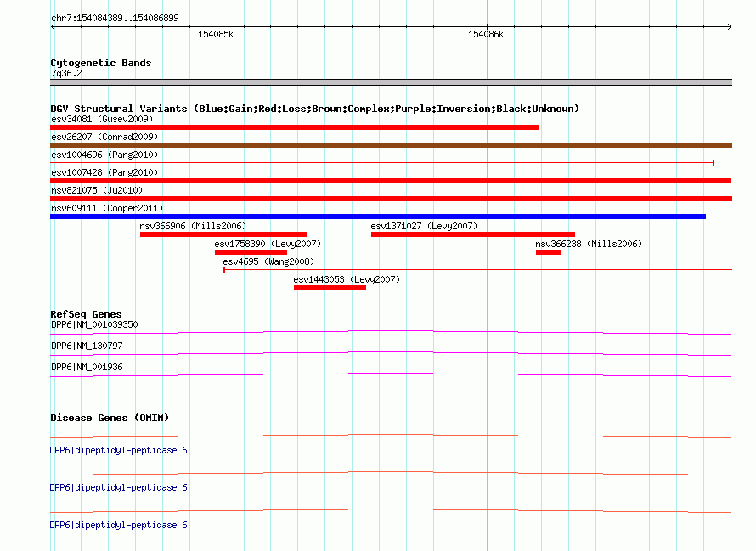Select the magenta DPP6|NM_130797 transcript line

391,353
